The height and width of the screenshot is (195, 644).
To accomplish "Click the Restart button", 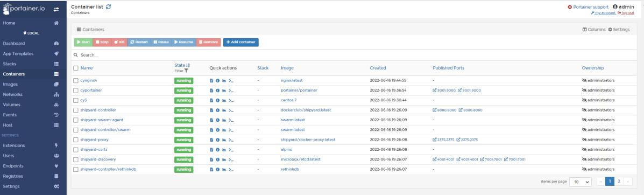I will [x=139, y=43].
